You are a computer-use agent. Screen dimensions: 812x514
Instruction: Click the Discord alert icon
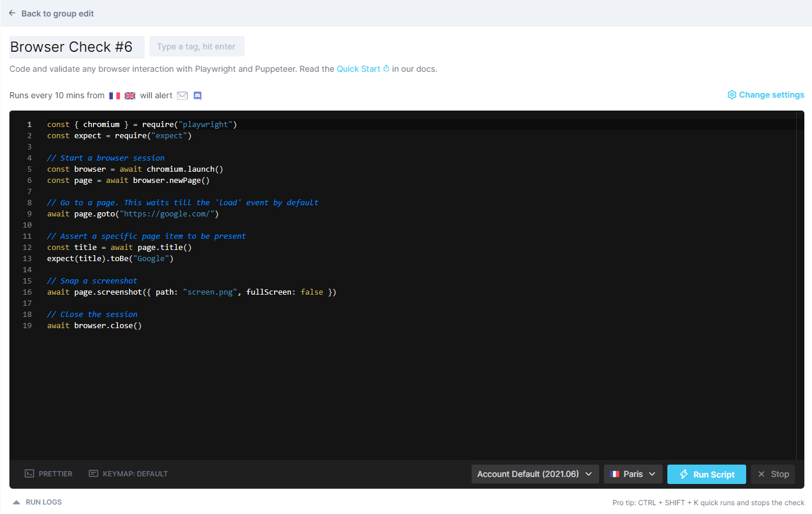197,95
